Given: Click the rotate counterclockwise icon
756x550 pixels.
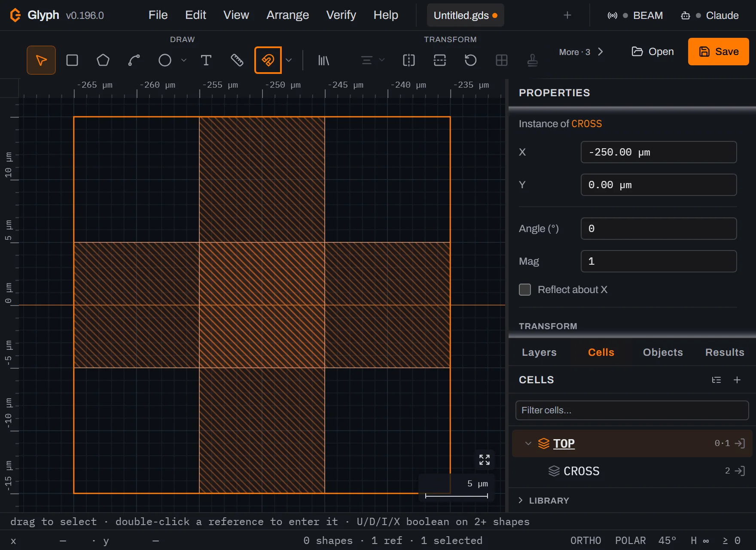Looking at the screenshot, I should 471,60.
